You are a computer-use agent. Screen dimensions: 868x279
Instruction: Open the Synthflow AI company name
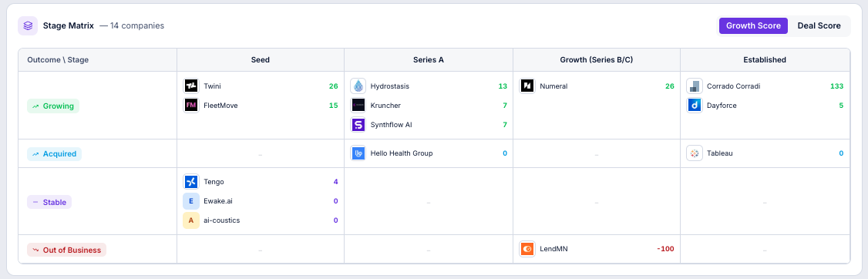391,125
